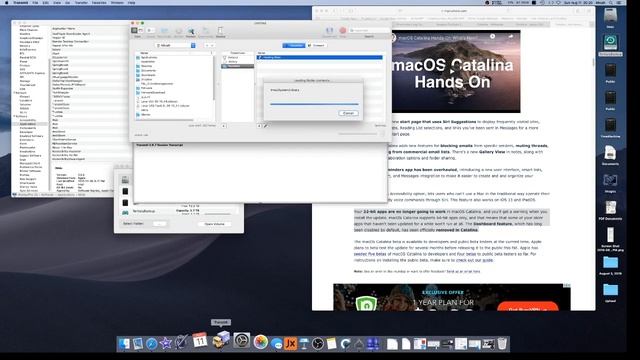Open the 'seeded five betas' link in Safari
The image size is (640, 360).
pyautogui.click(x=370, y=254)
